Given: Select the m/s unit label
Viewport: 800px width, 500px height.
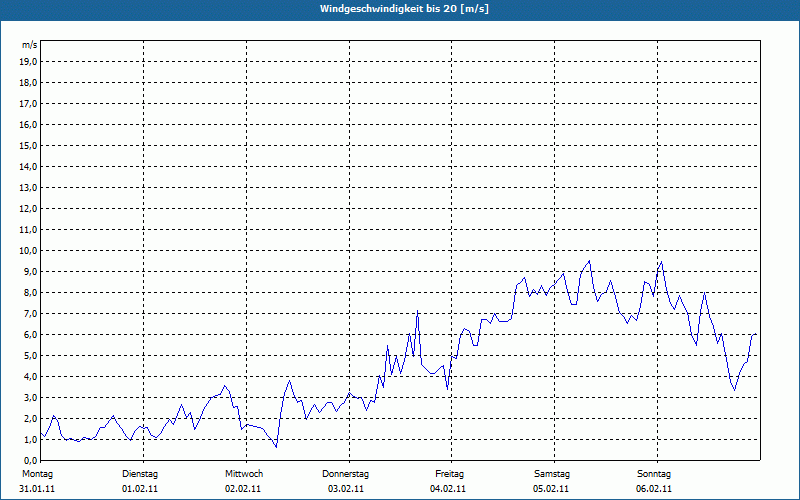Looking at the screenshot, I should click(x=29, y=45).
